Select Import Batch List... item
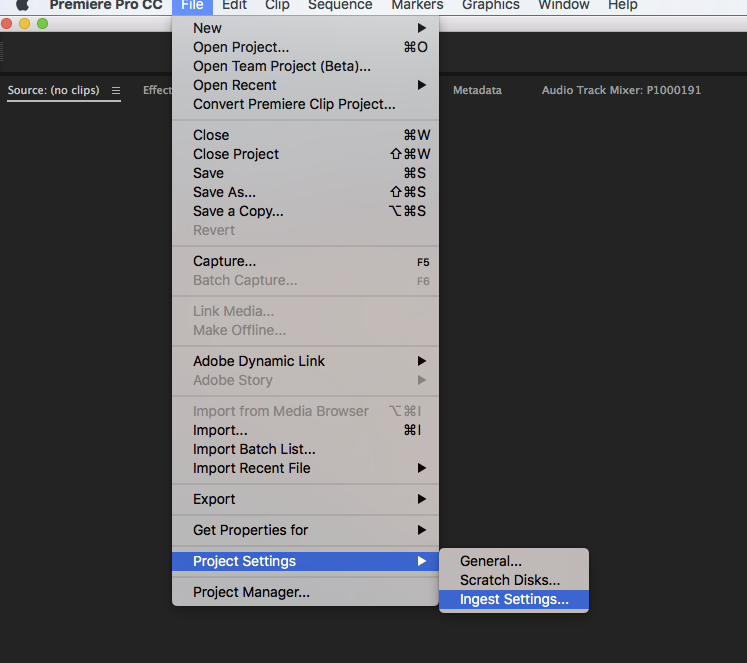This screenshot has height=663, width=747. click(x=305, y=450)
